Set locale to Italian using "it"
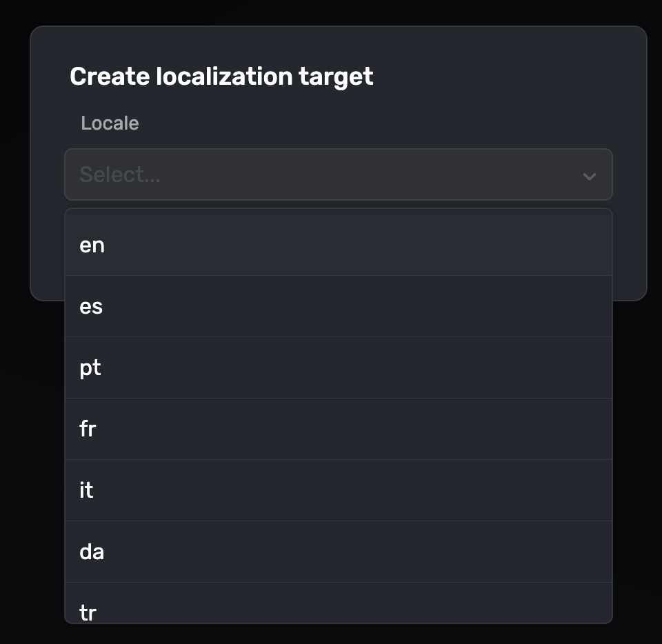This screenshot has height=644, width=662. (338, 490)
